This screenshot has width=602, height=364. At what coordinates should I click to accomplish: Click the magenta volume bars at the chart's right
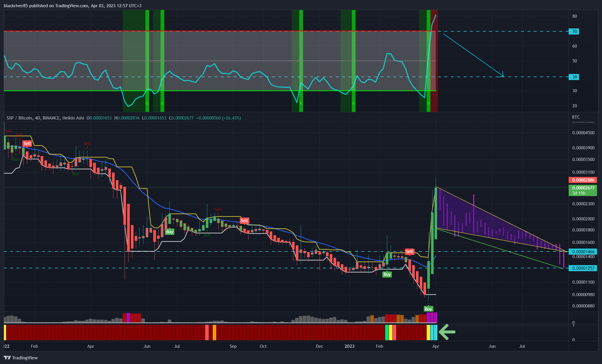point(432,317)
